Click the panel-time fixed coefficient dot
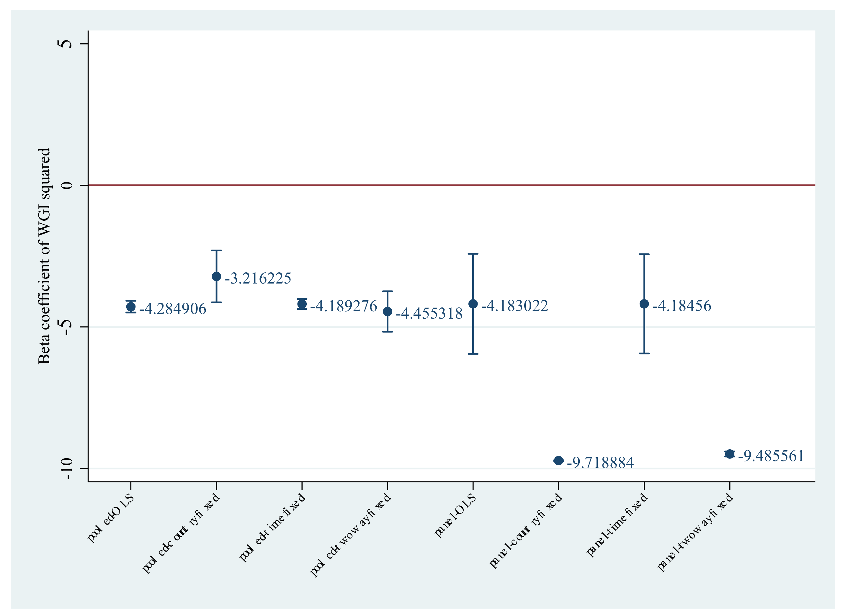Image resolution: width=843 pixels, height=616 pixels. pos(644,304)
